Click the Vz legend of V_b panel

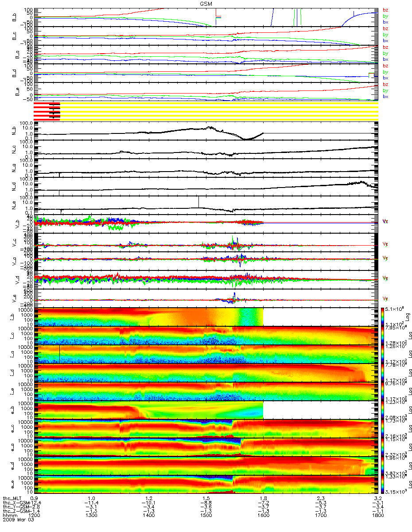[x=385, y=220]
